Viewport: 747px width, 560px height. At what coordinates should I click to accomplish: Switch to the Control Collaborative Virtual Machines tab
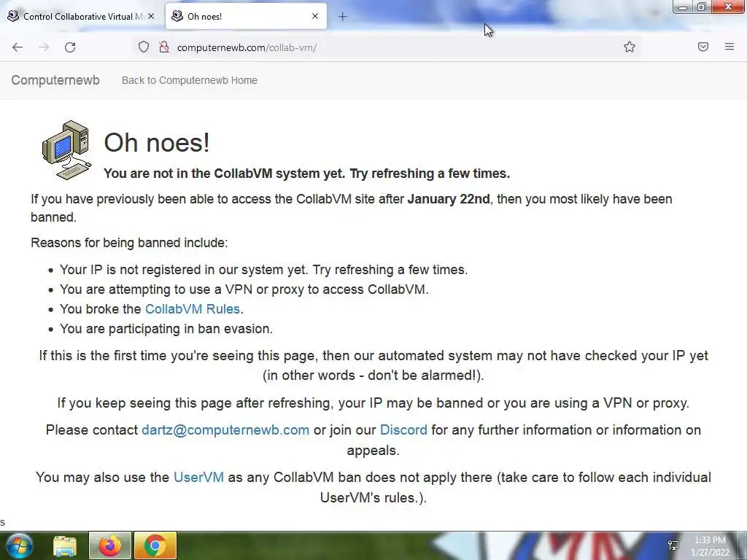click(x=81, y=16)
